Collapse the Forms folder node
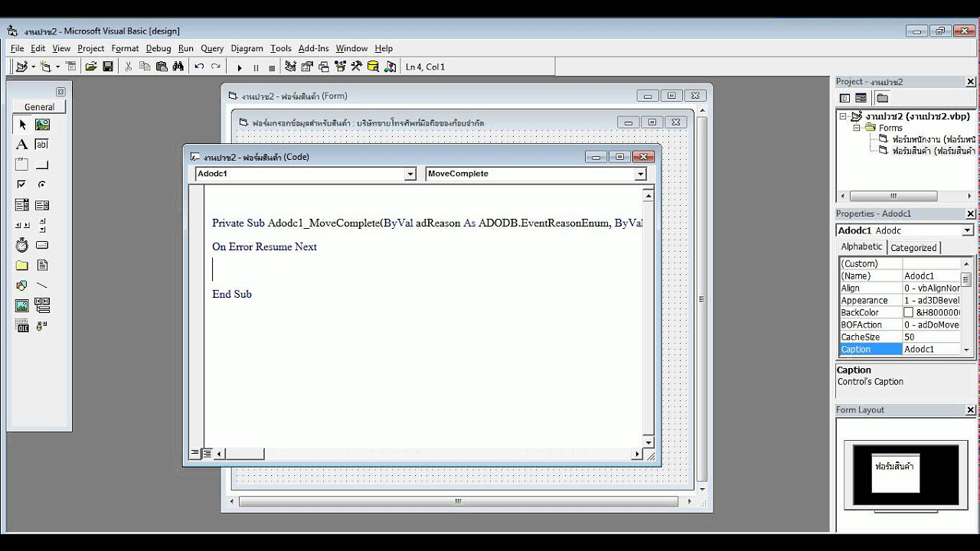The width and height of the screenshot is (980, 551). (x=857, y=128)
